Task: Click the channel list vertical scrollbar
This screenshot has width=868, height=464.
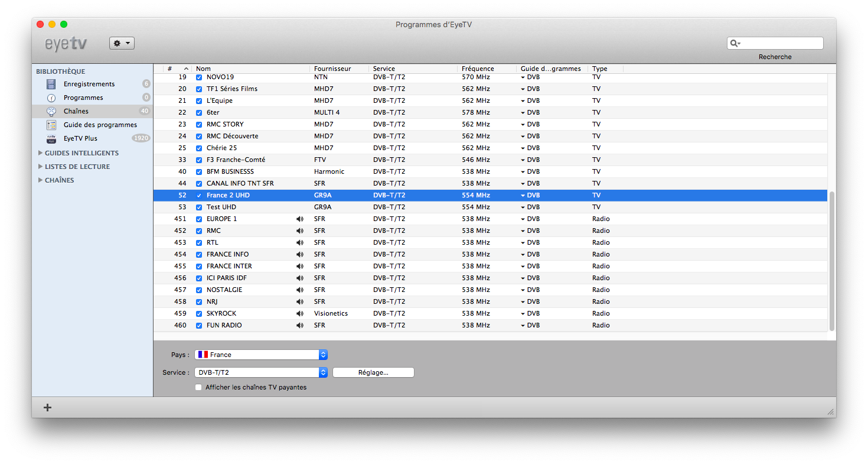Action: pos(831,260)
